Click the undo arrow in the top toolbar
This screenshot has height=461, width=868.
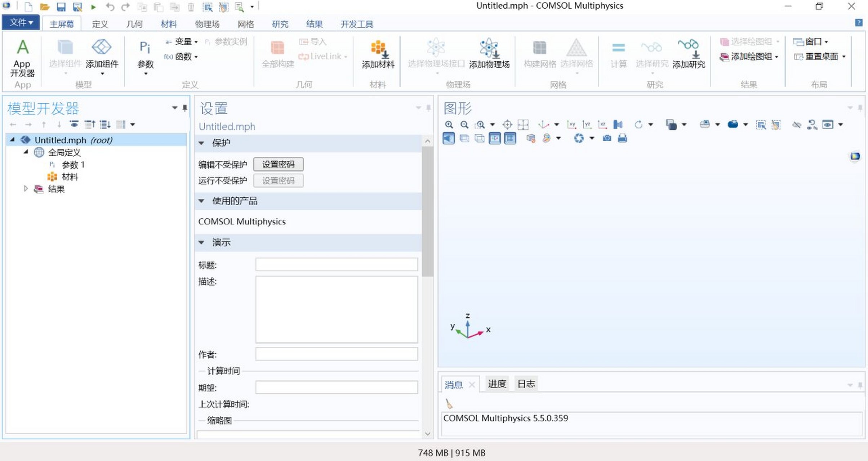pyautogui.click(x=110, y=6)
